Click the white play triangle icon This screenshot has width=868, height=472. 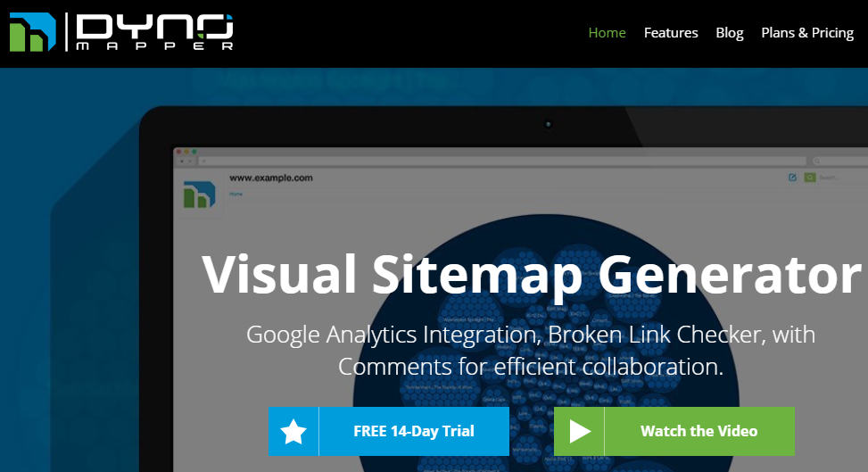point(580,431)
